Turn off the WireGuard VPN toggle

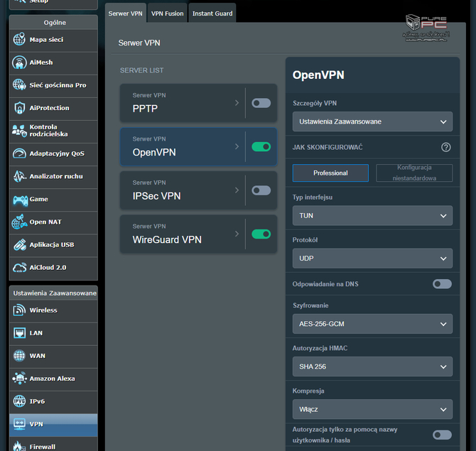click(261, 234)
